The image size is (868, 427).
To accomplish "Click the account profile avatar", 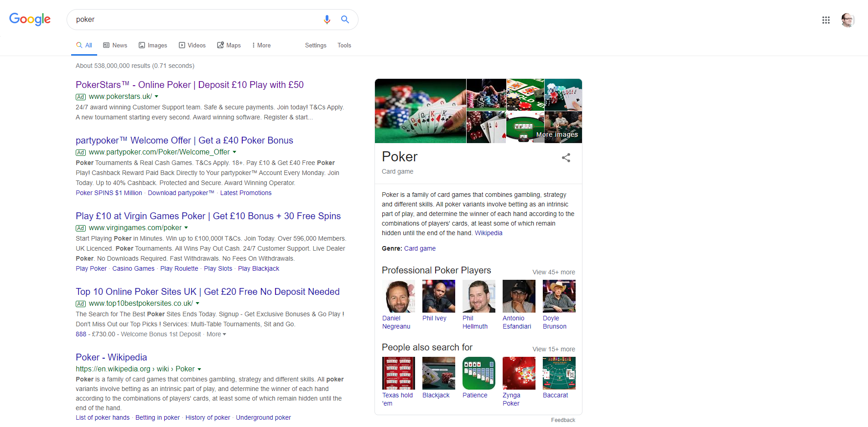I will click(x=847, y=20).
